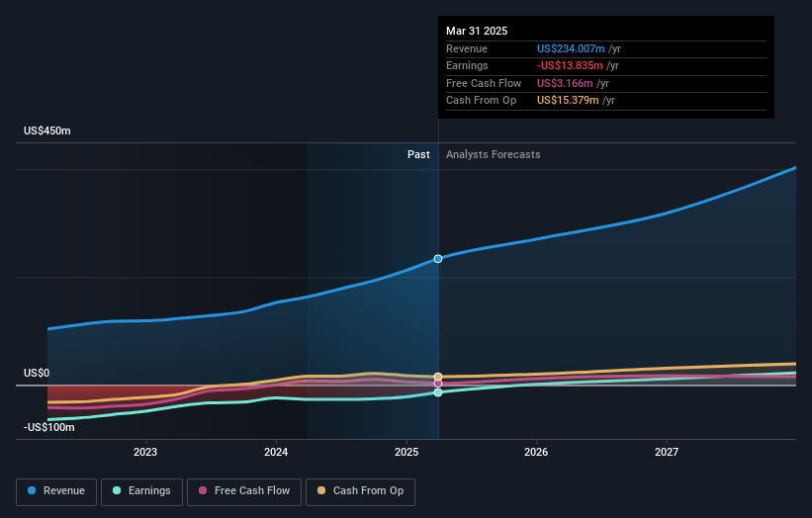
Task: Click the US$3.166m free cash flow value
Action: click(565, 83)
